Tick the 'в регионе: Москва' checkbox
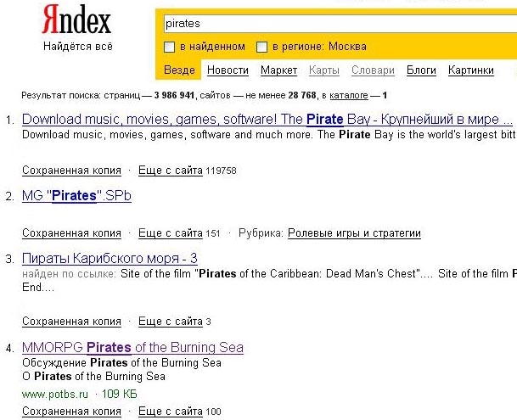The height and width of the screenshot is (420, 517). coord(261,48)
